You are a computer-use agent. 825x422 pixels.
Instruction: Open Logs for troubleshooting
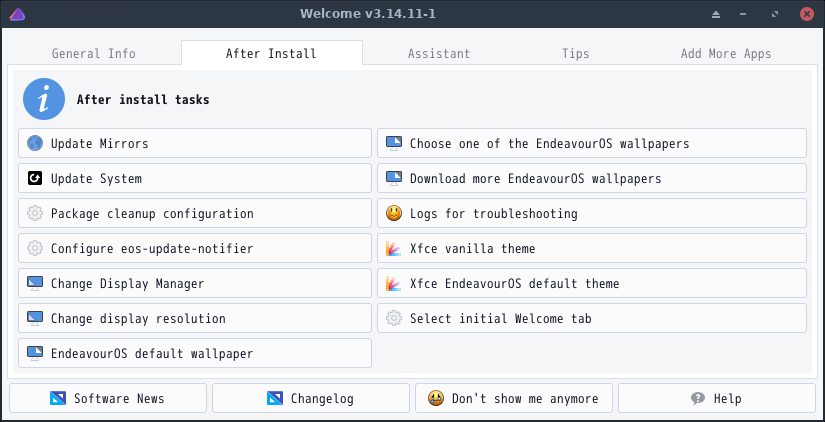592,213
